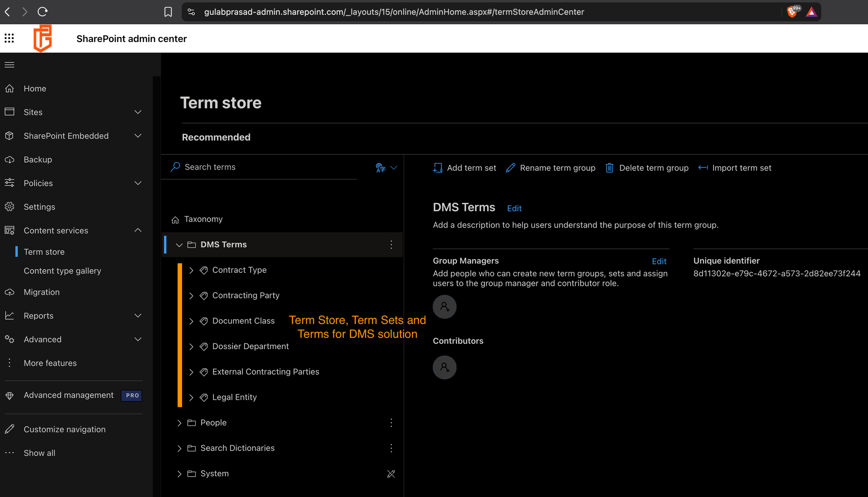
Task: Expand the Contract Type term set
Action: pos(191,270)
